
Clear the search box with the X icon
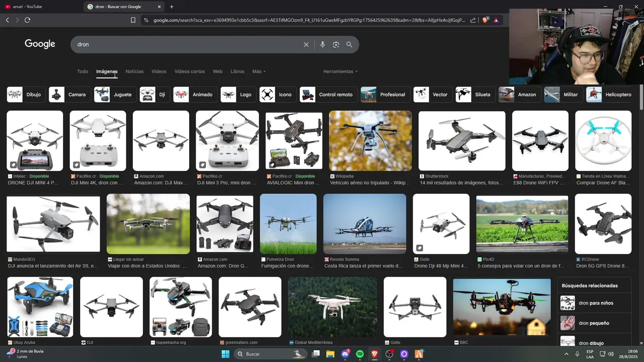(306, 44)
